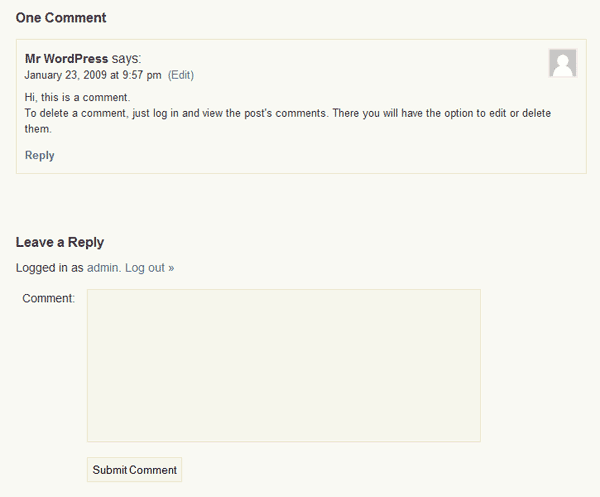This screenshot has height=497, width=600.
Task: Click the 'Logged in as' text
Action: click(x=49, y=268)
